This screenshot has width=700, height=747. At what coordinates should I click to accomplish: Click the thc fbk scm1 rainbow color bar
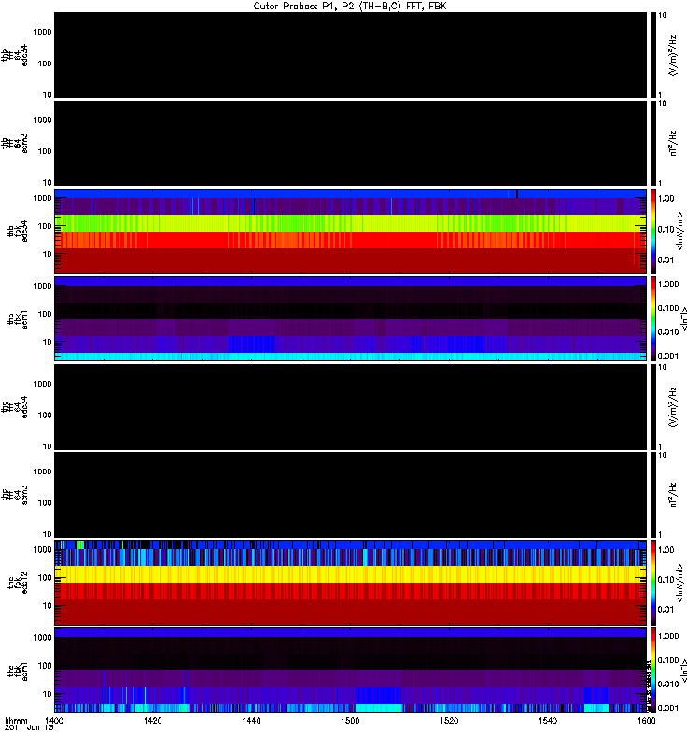[x=653, y=670]
